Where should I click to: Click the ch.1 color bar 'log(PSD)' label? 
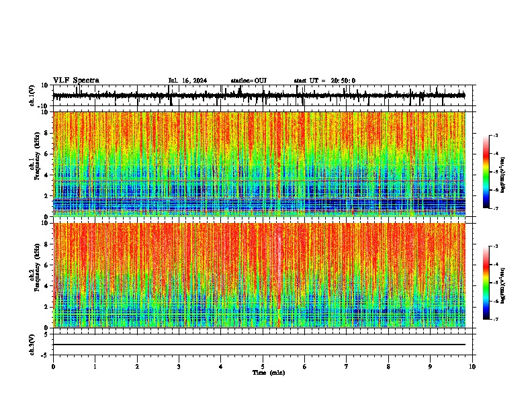pyautogui.click(x=503, y=175)
